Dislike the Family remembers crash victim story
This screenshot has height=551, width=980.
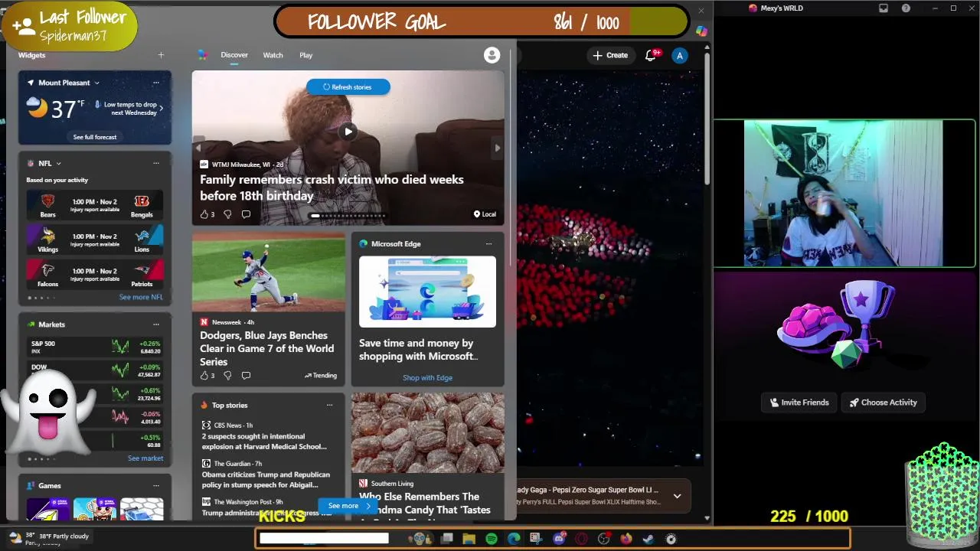[227, 214]
